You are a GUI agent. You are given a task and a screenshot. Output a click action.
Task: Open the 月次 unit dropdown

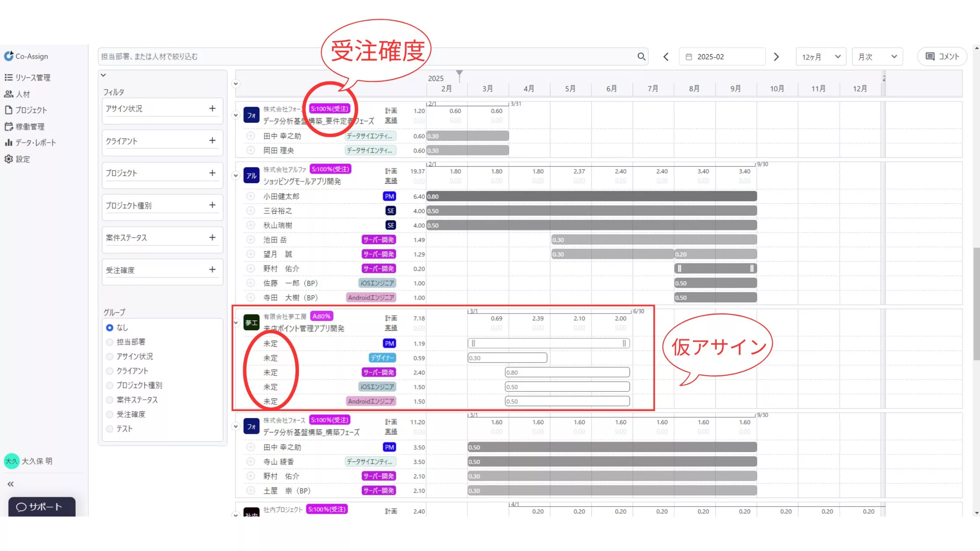click(877, 57)
